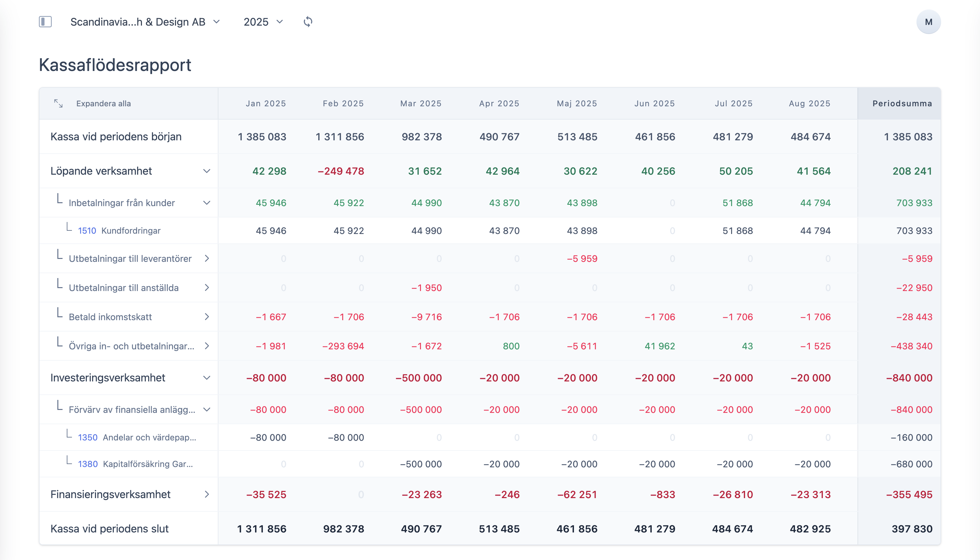Click the expand-all arrows icon
Viewport: 980px width, 560px height.
click(58, 103)
